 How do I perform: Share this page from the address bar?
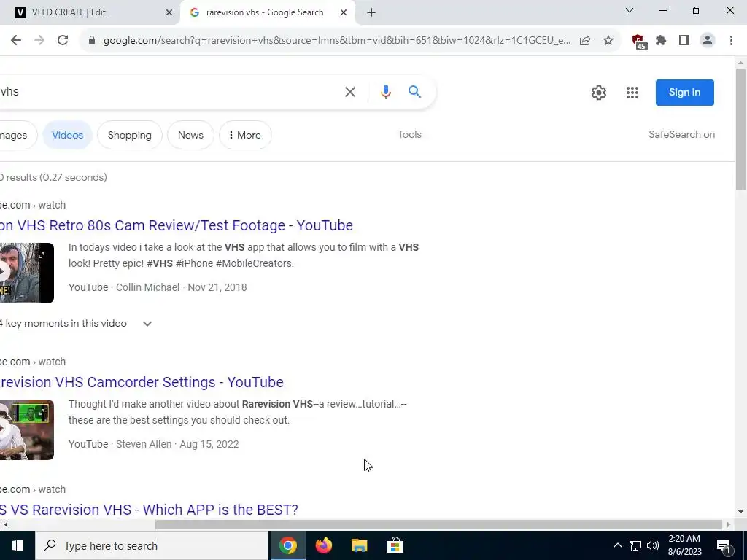585,41
